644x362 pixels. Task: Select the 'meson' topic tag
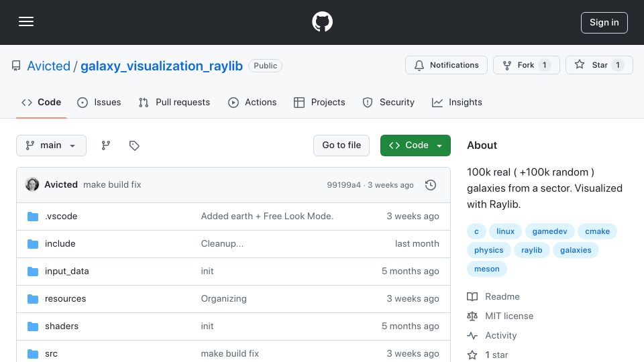click(x=487, y=269)
